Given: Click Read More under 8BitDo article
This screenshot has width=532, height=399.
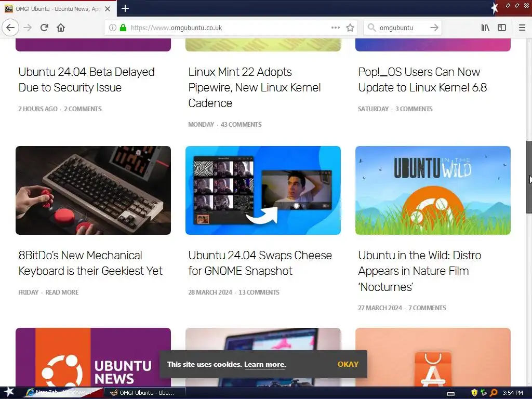Looking at the screenshot, I should point(62,292).
